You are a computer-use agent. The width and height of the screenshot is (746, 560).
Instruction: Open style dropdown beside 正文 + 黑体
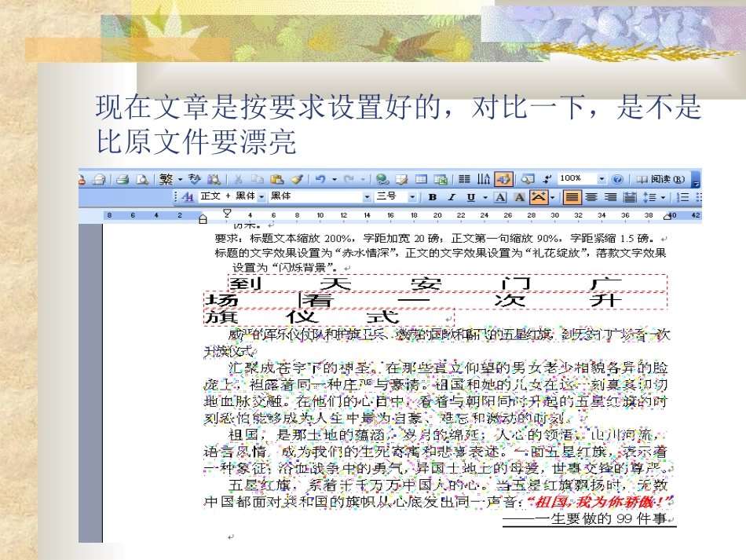(x=261, y=197)
